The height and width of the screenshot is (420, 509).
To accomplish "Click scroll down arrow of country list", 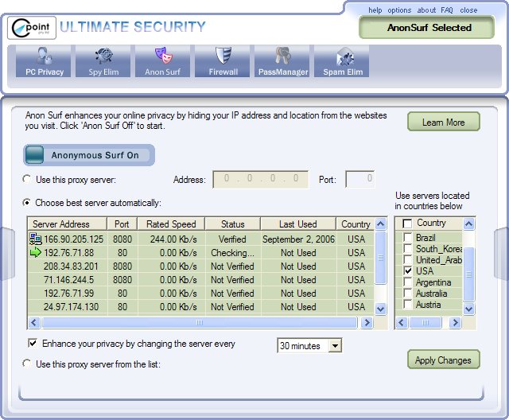I will click(x=468, y=309).
